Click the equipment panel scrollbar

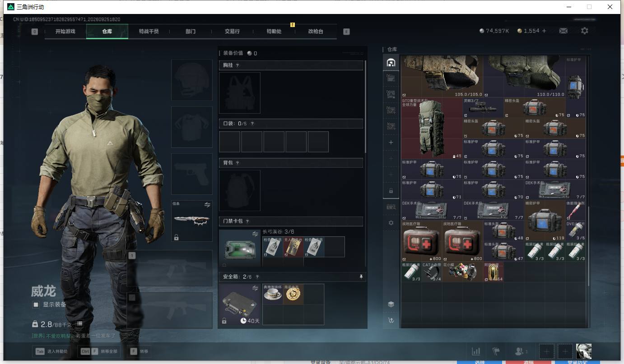point(365,106)
